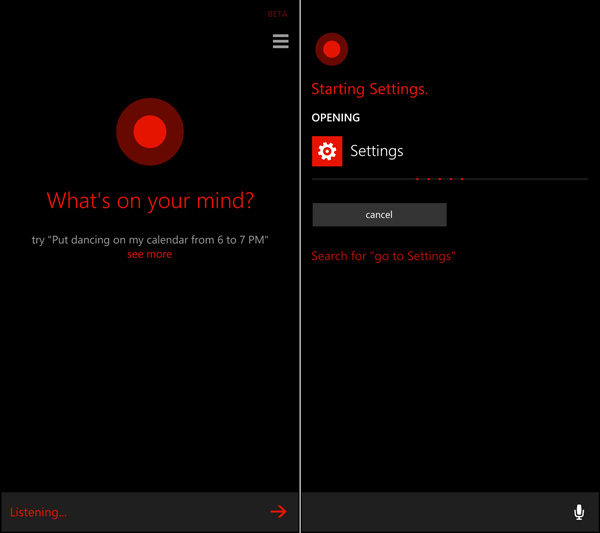Activate the microphone icon
This screenshot has height=533, width=600.
578,512
